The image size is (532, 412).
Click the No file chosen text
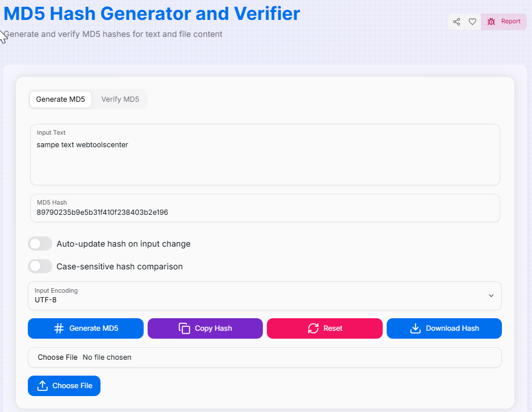click(107, 357)
